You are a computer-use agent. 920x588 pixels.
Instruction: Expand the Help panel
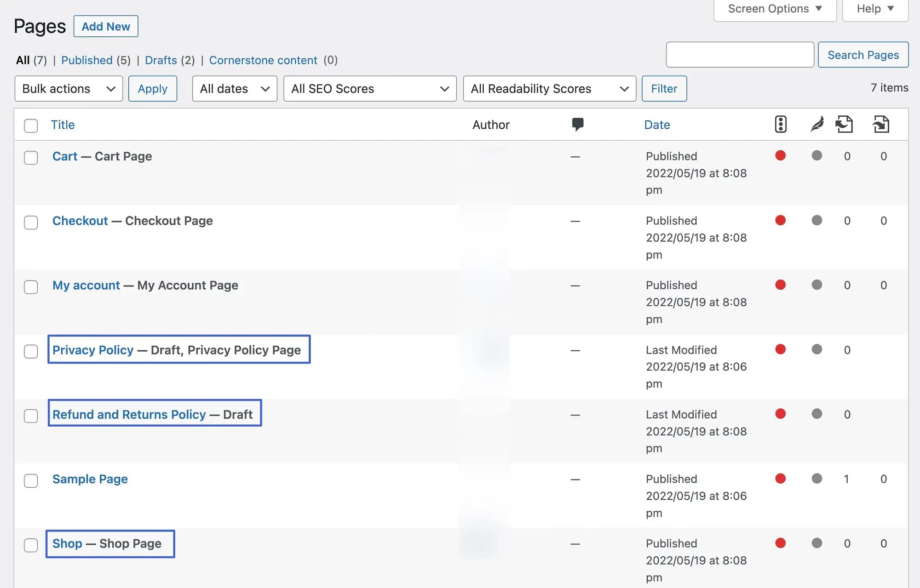click(x=875, y=9)
